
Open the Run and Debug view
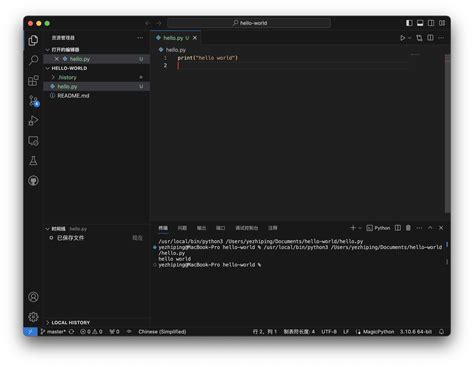pos(33,120)
